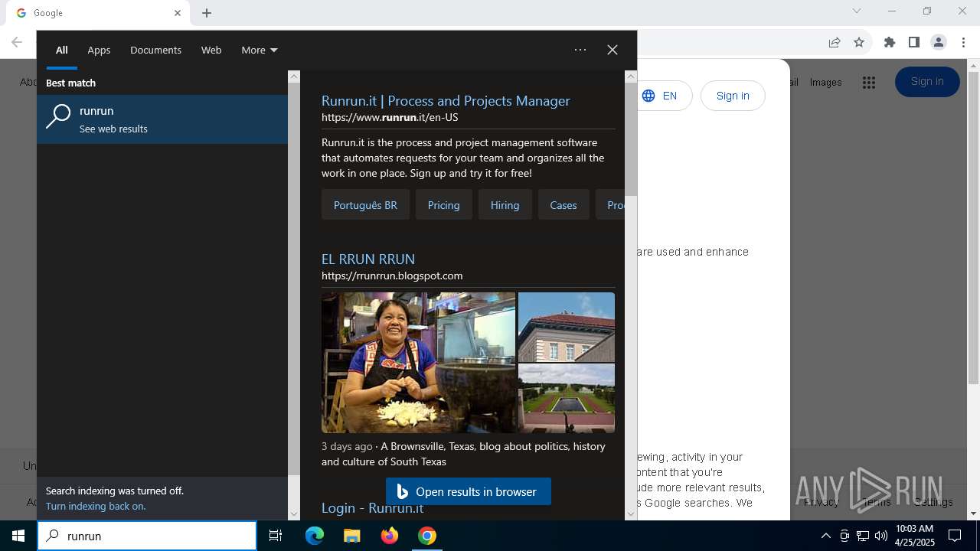Select runrun best match web result
This screenshot has width=980, height=551.
coord(162,119)
